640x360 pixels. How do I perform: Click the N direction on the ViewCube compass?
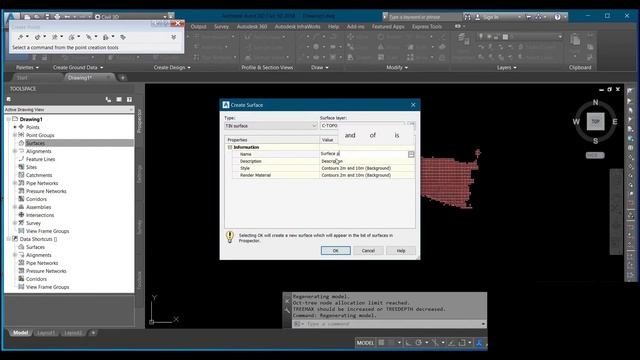pos(596,102)
